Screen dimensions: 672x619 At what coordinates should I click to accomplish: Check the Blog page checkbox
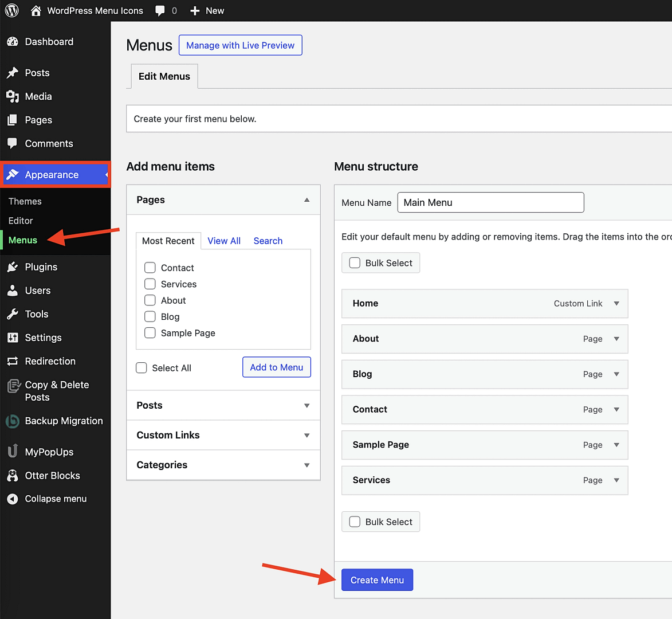click(150, 316)
